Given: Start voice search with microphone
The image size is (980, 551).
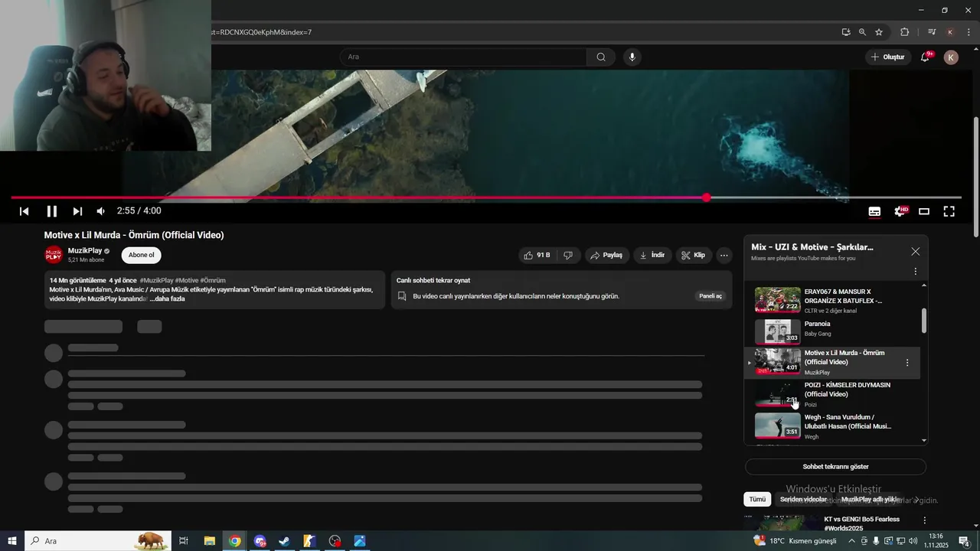Looking at the screenshot, I should (x=632, y=57).
